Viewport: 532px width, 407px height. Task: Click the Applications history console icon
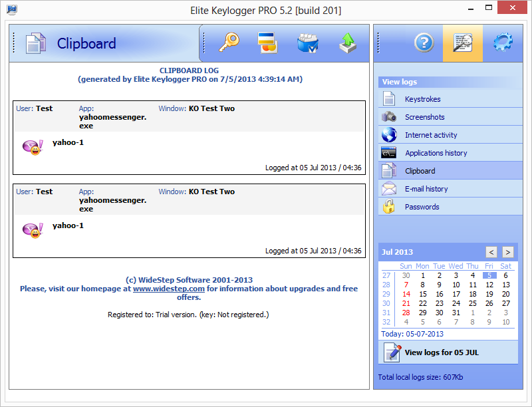click(389, 153)
